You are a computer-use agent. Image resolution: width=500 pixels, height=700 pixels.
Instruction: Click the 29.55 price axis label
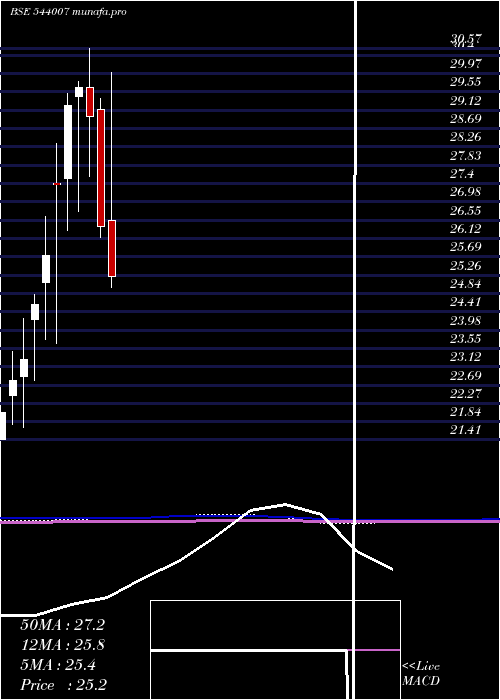pyautogui.click(x=466, y=82)
